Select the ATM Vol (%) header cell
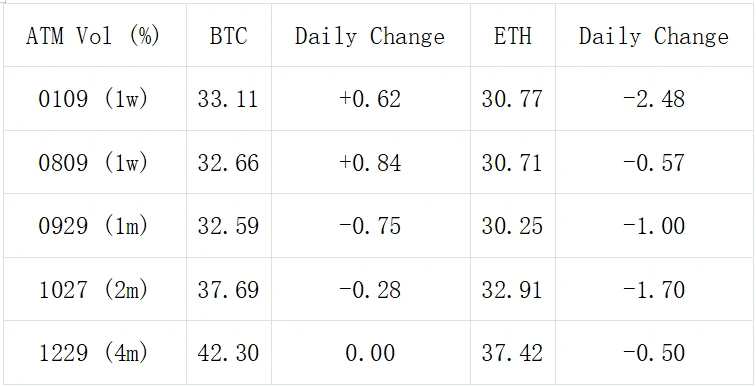Screen dimensions: 756x386 point(95,35)
